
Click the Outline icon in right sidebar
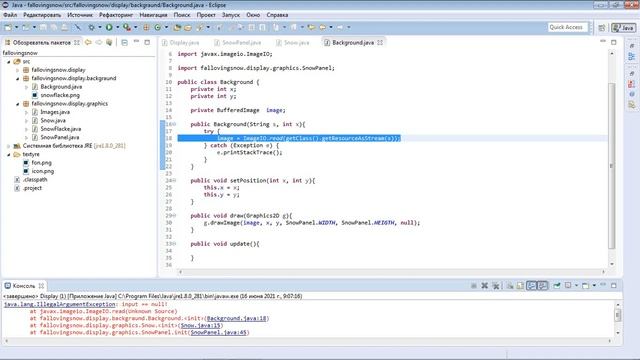click(632, 56)
